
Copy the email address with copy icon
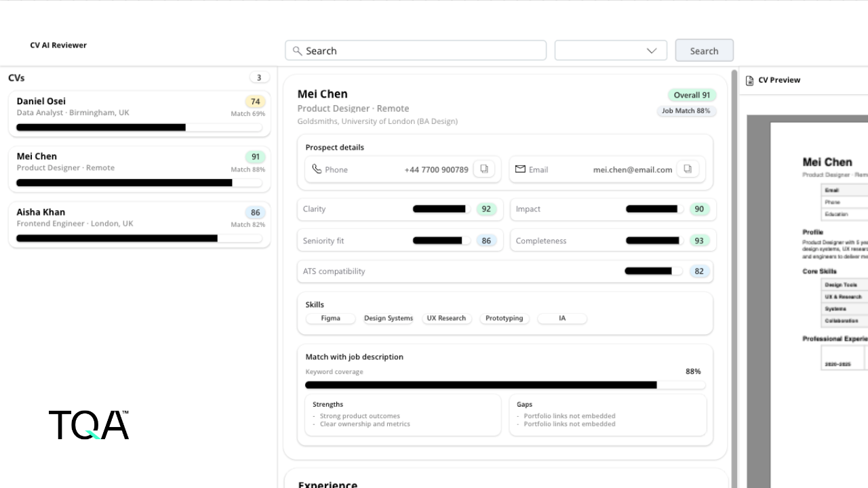tap(688, 169)
